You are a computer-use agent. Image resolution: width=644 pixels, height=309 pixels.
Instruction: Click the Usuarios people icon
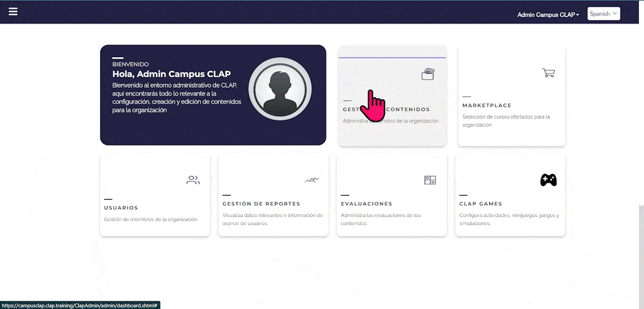(193, 180)
